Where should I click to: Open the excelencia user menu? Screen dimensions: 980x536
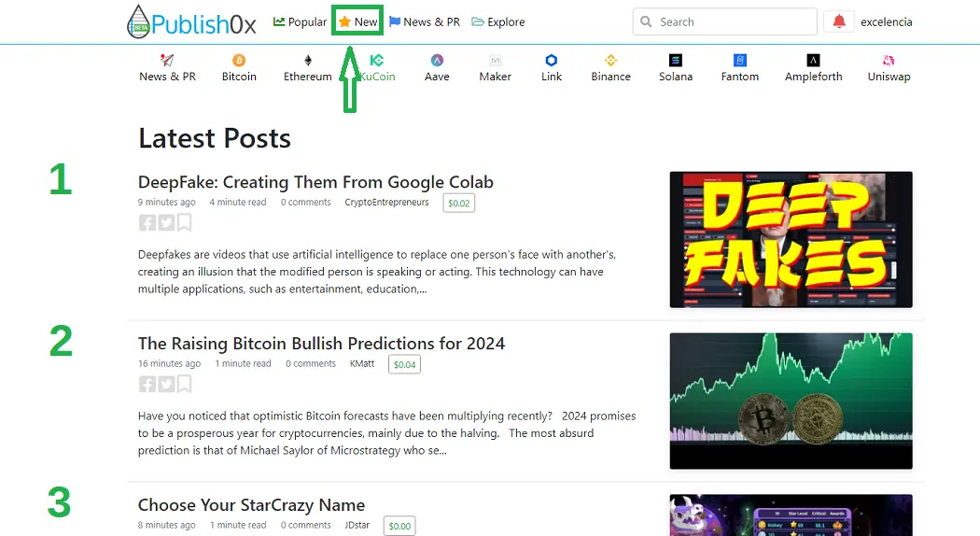pyautogui.click(x=887, y=21)
